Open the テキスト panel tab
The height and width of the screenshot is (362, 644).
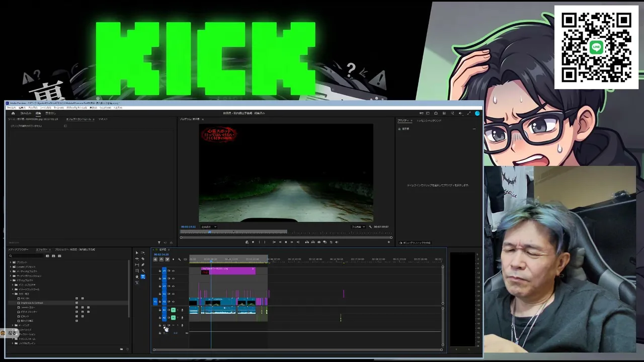pos(103,119)
